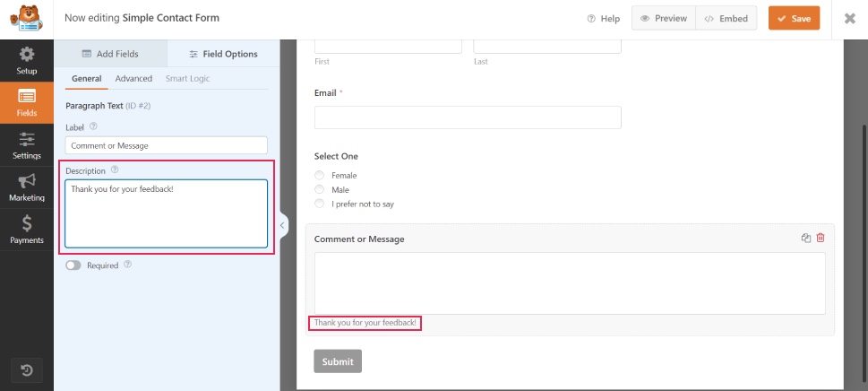Open the Marketing megaphone panel
The image size is (868, 391).
pyautogui.click(x=27, y=187)
